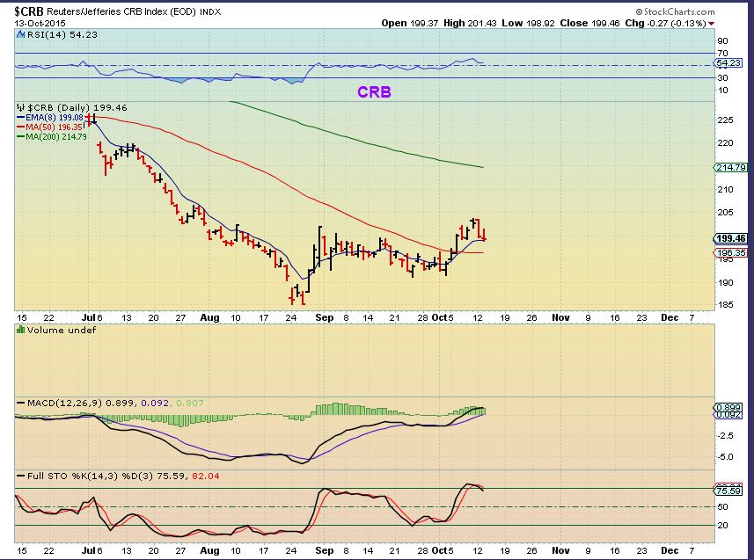Screen dimensions: 754x560
Task: Click the RSI(14) 54.23 indicator label
Action: tap(62, 34)
